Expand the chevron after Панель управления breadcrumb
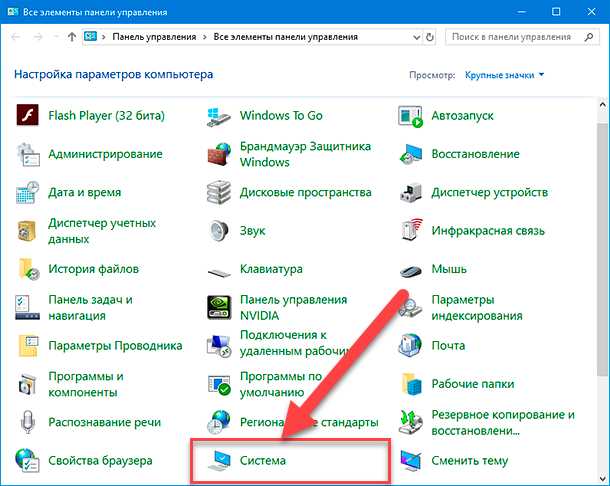This screenshot has height=486, width=610. pyautogui.click(x=205, y=37)
